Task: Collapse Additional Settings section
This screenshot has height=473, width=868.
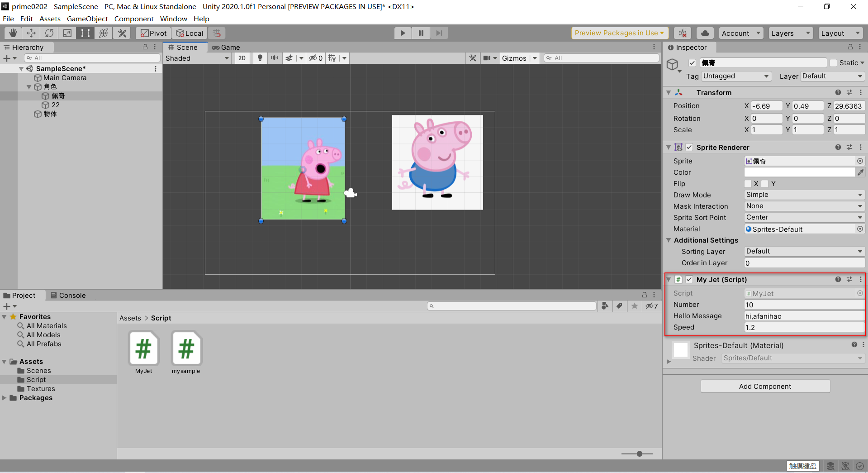Action: (x=669, y=240)
